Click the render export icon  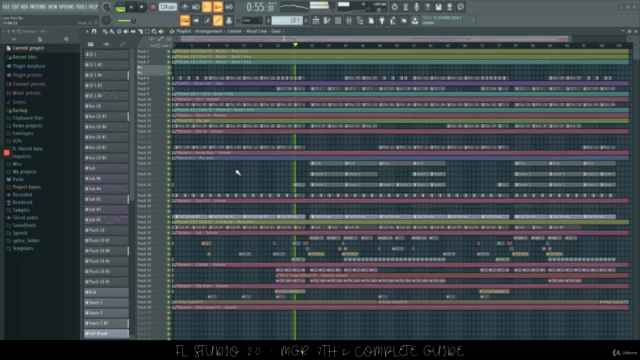pyautogui.click(x=449, y=7)
